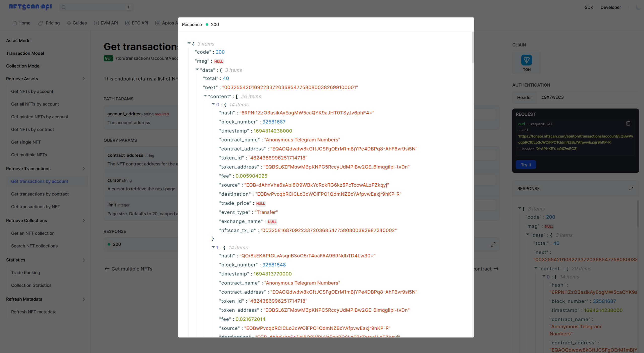Collapse item 0 inside content array
The height and width of the screenshot is (353, 644).
[213, 104]
